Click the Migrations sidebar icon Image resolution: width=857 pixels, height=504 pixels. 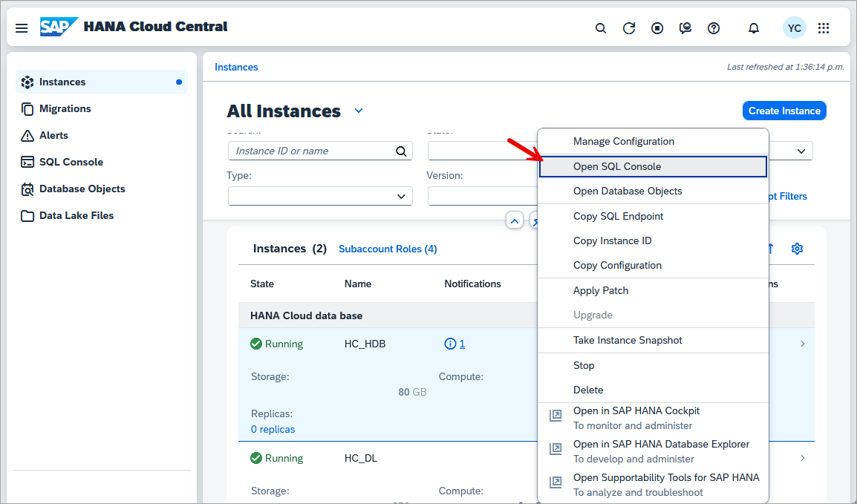[27, 109]
